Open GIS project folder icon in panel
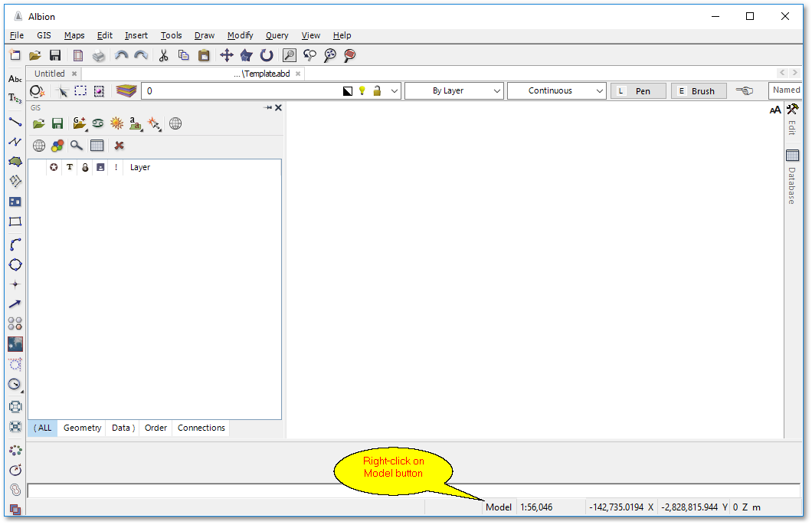 pyautogui.click(x=38, y=123)
